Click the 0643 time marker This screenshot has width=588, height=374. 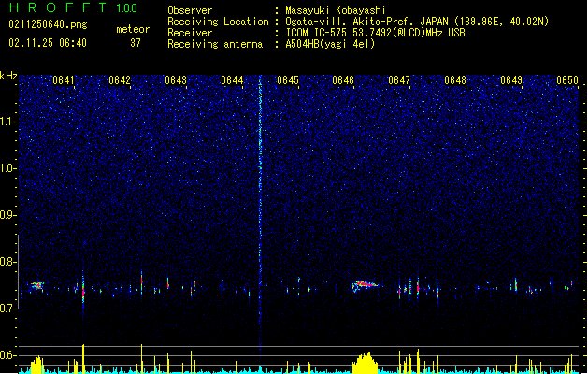coord(176,80)
